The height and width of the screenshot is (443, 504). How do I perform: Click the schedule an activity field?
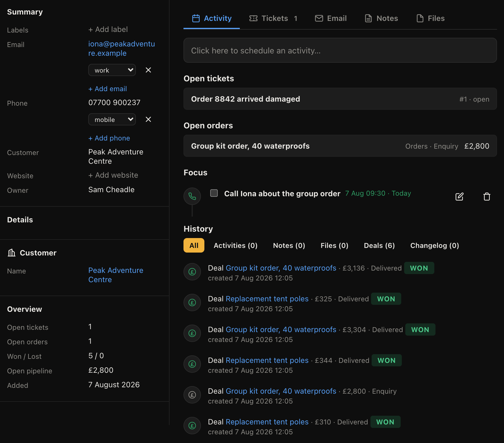tap(340, 50)
